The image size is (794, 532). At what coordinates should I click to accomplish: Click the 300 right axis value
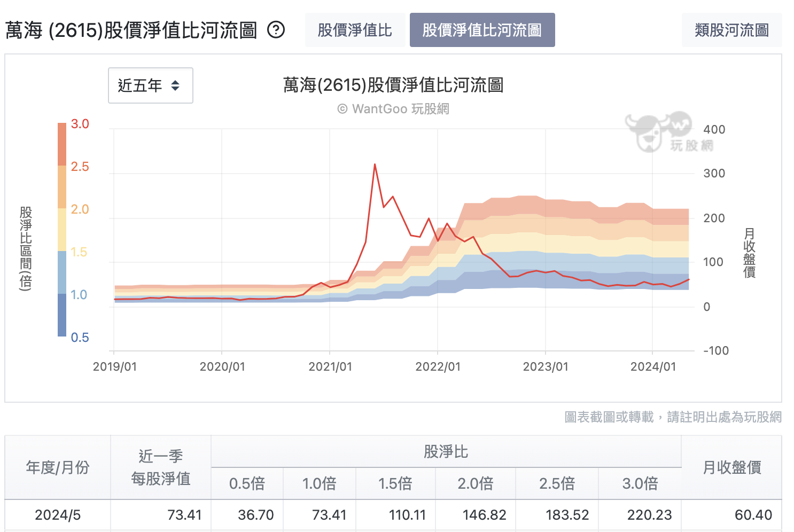pos(714,173)
